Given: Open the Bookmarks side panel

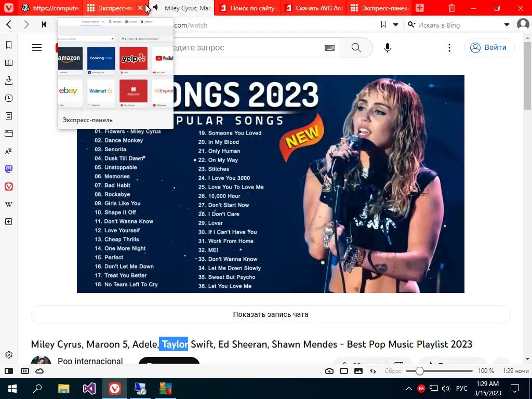Looking at the screenshot, I should point(9,45).
